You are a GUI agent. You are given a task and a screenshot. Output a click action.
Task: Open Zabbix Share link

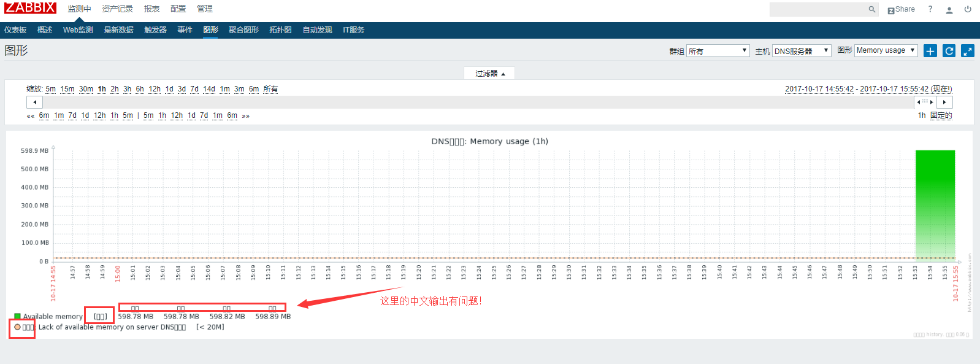[x=901, y=9]
